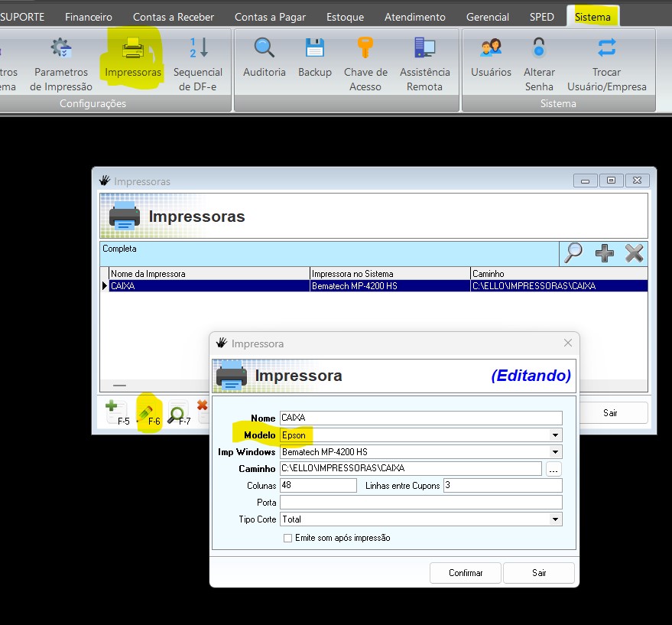Open the Gerencial menu tab

pyautogui.click(x=488, y=17)
